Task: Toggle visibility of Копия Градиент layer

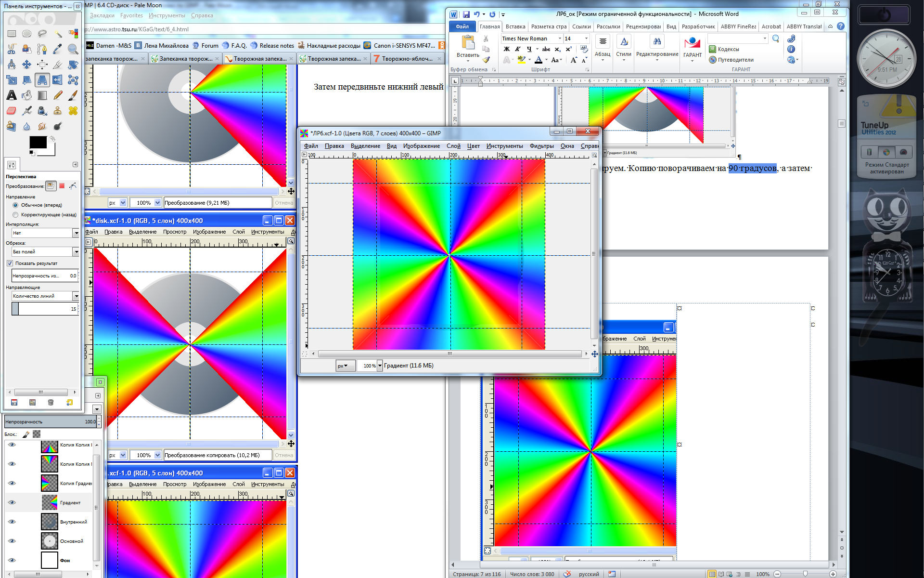Action: click(12, 483)
